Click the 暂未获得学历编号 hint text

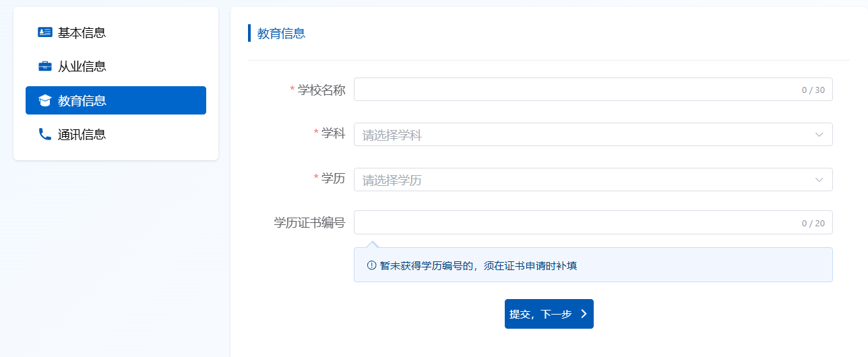point(478,265)
